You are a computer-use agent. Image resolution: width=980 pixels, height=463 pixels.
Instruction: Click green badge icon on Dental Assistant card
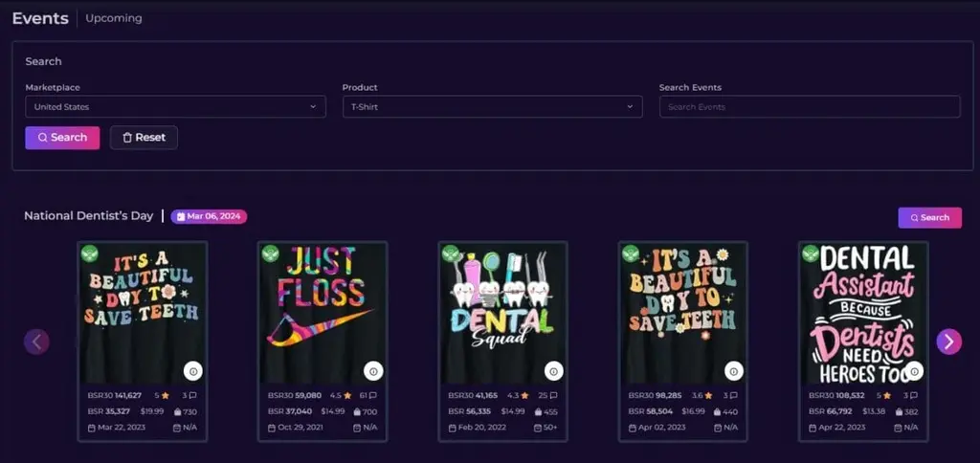pos(810,254)
